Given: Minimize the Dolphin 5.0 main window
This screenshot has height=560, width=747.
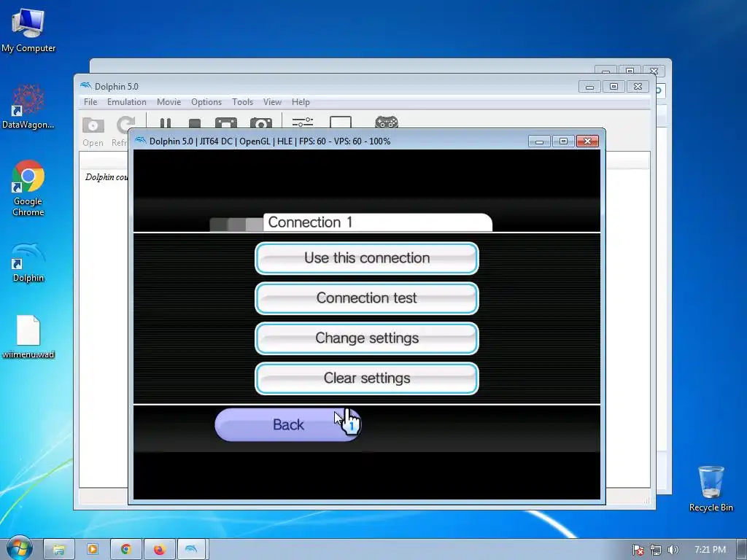Looking at the screenshot, I should 589,86.
